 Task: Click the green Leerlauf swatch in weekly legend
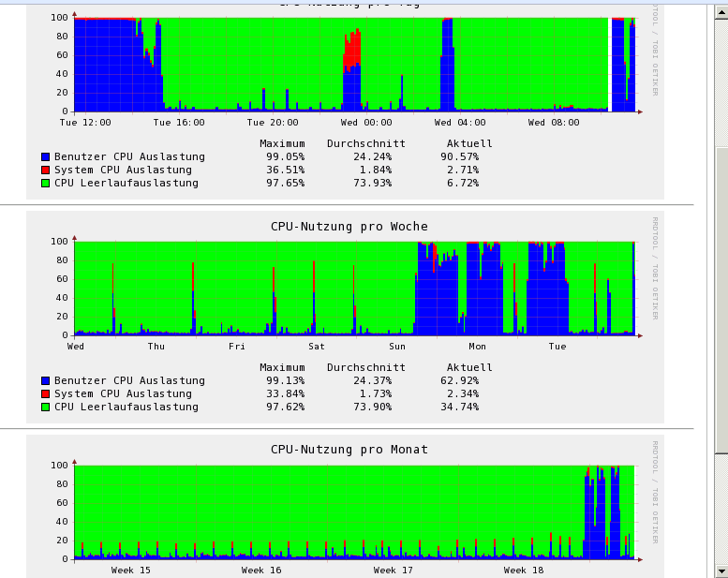[45, 408]
